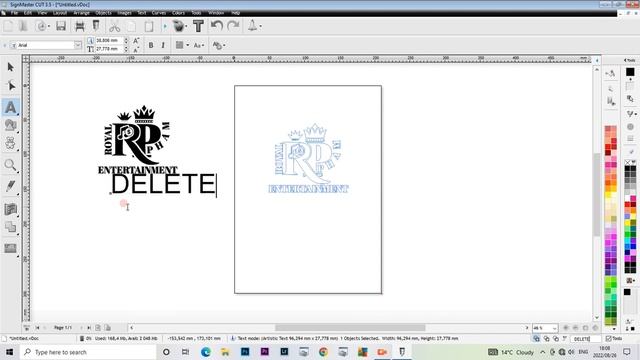Click the DELETE text on canvas

[163, 184]
